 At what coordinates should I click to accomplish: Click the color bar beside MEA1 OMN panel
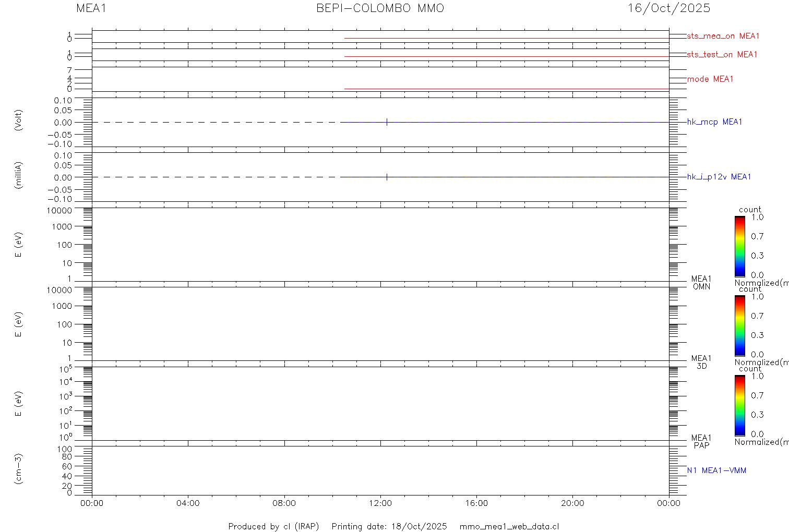pyautogui.click(x=739, y=246)
